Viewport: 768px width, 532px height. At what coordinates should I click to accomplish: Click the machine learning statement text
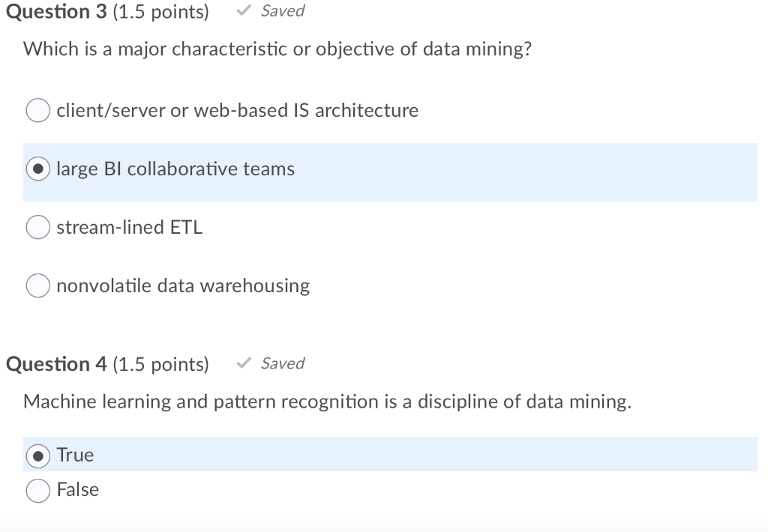coord(328,402)
